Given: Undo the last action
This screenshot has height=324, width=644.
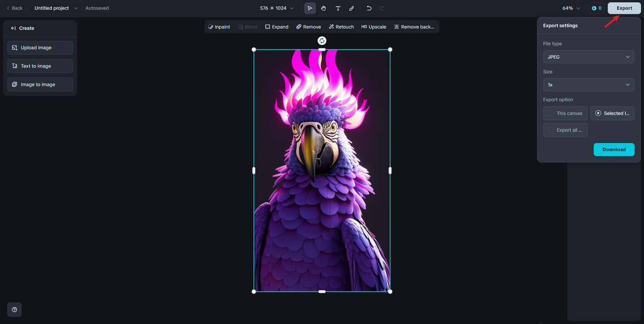Looking at the screenshot, I should pyautogui.click(x=369, y=8).
